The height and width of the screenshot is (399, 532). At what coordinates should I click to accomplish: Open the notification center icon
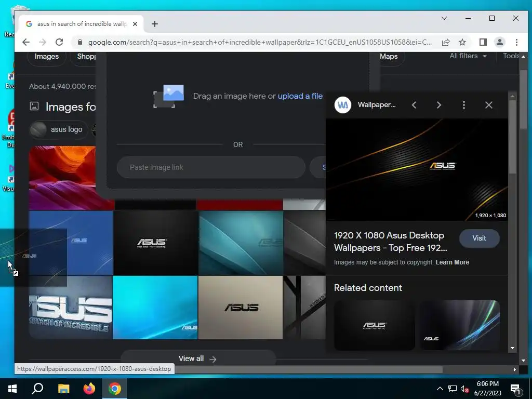click(x=515, y=390)
